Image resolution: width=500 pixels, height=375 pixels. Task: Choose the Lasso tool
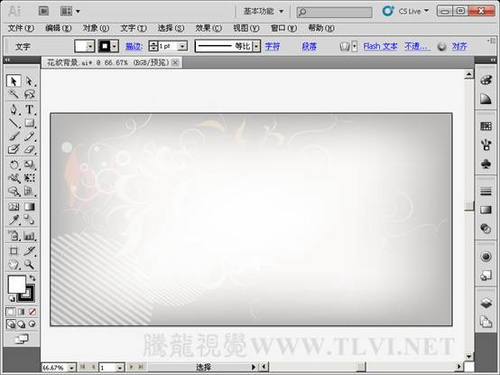tap(29, 94)
